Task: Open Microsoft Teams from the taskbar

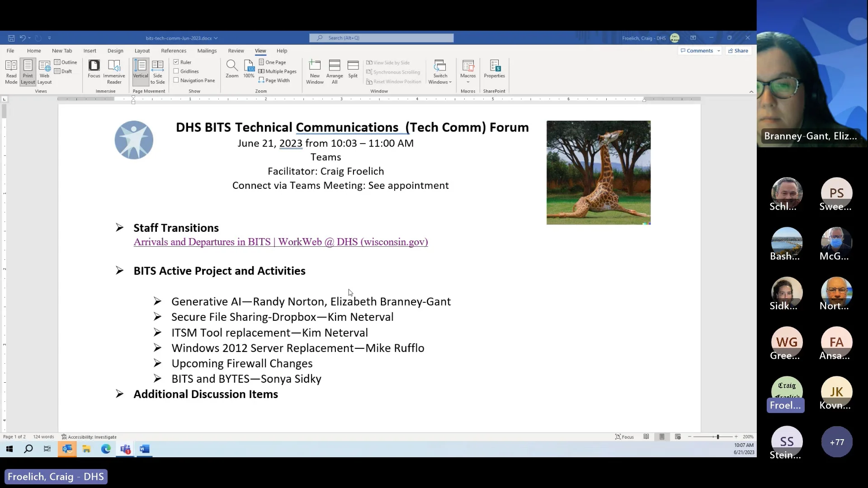Action: (125, 449)
